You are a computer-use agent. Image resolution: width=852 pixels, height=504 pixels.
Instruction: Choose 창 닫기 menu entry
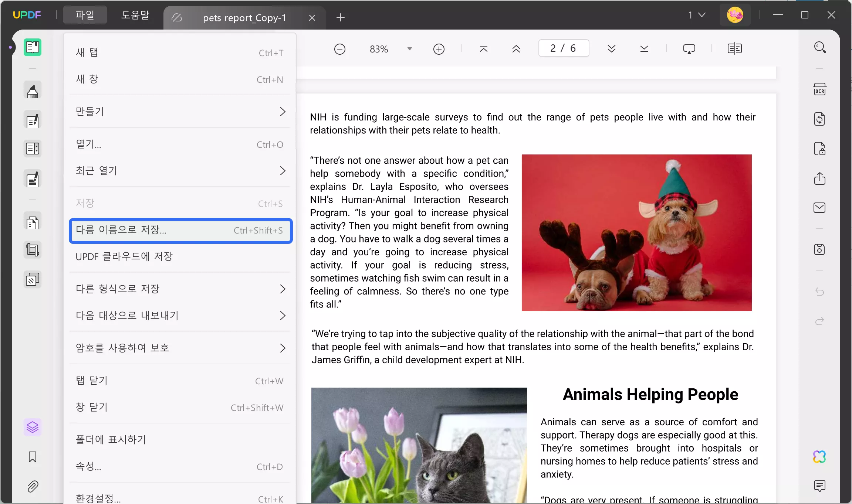(180, 407)
